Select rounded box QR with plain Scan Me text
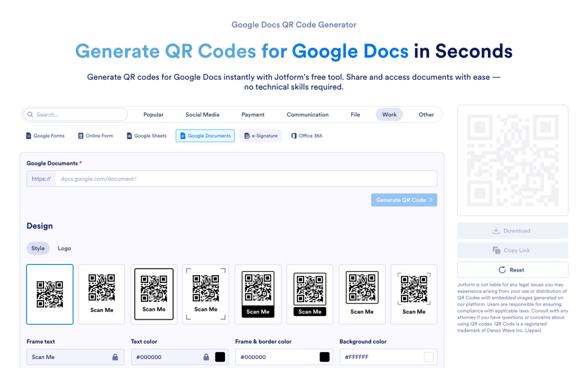The height and width of the screenshot is (368, 588). 362,294
